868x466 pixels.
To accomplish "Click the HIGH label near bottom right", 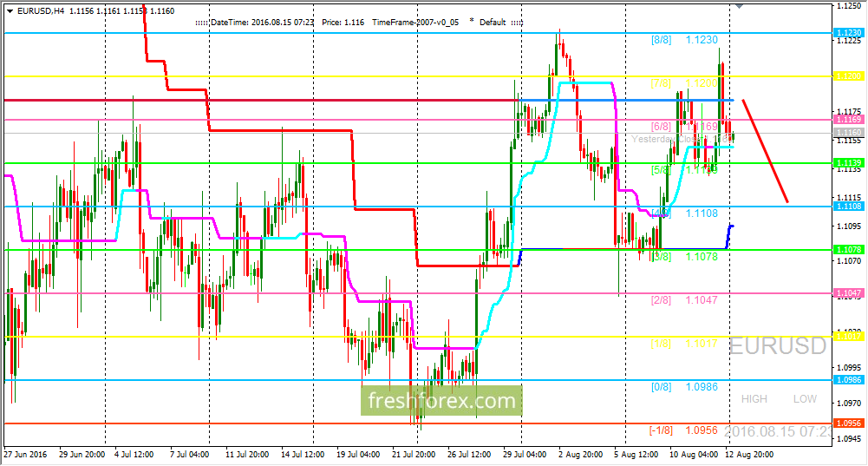I will tap(754, 399).
